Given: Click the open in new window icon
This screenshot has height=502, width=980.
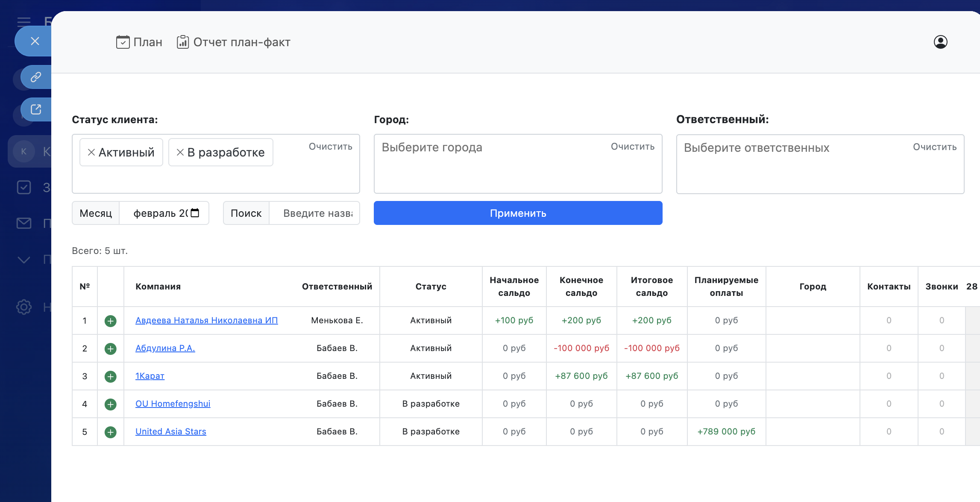Looking at the screenshot, I should 36,109.
